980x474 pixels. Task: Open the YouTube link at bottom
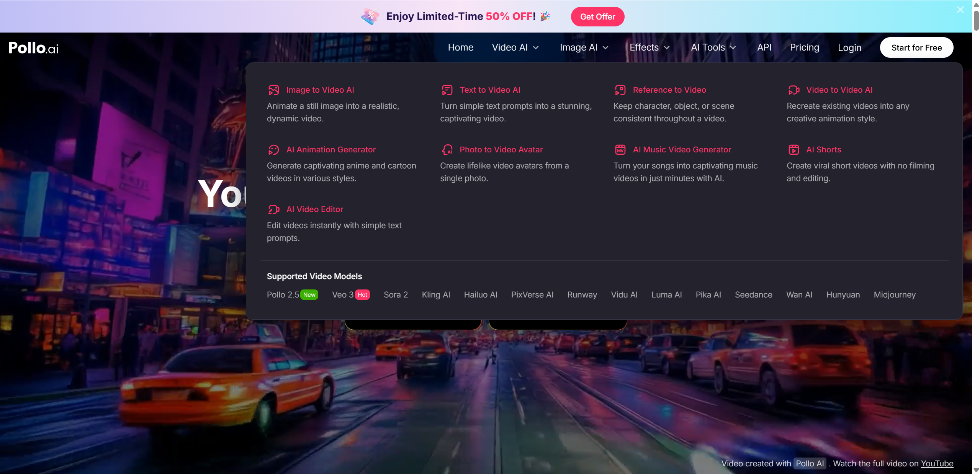[937, 463]
